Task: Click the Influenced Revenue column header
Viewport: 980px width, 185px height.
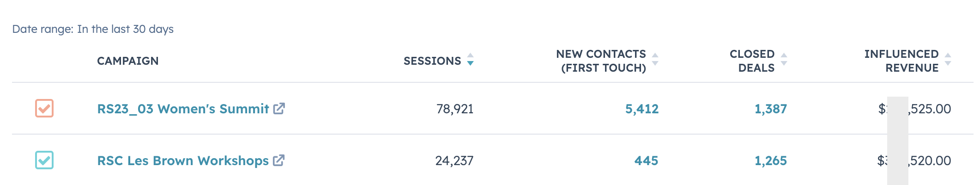Action: coord(901,61)
